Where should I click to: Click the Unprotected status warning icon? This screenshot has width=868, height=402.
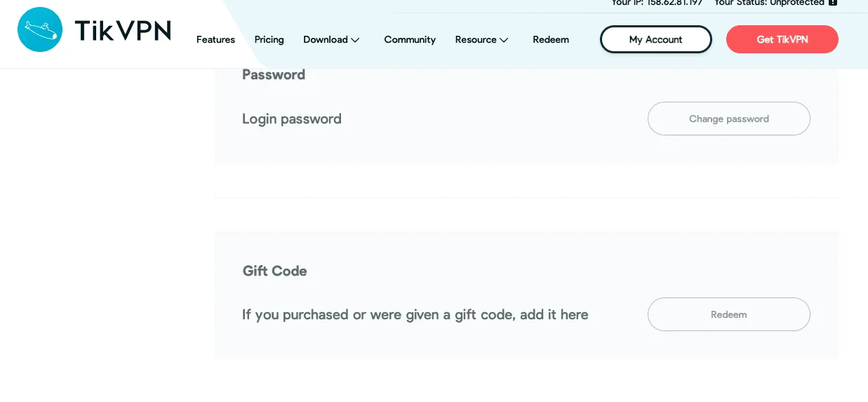coord(833,3)
